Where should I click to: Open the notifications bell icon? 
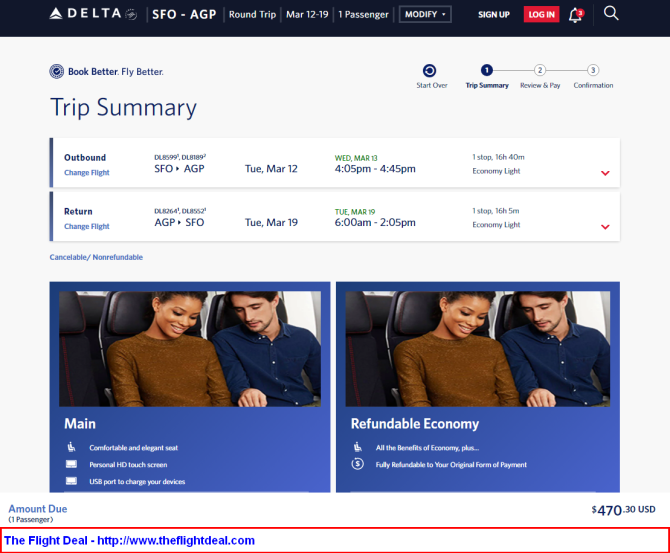[x=575, y=15]
